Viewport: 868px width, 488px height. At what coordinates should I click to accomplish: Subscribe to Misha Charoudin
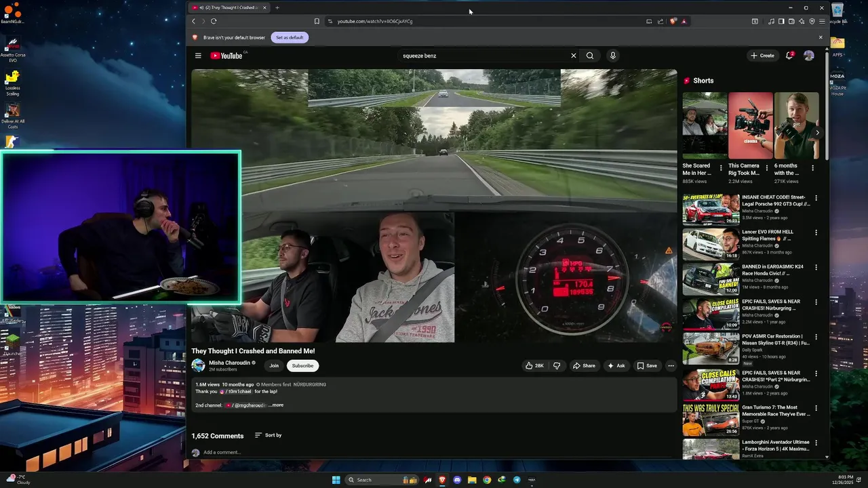302,365
